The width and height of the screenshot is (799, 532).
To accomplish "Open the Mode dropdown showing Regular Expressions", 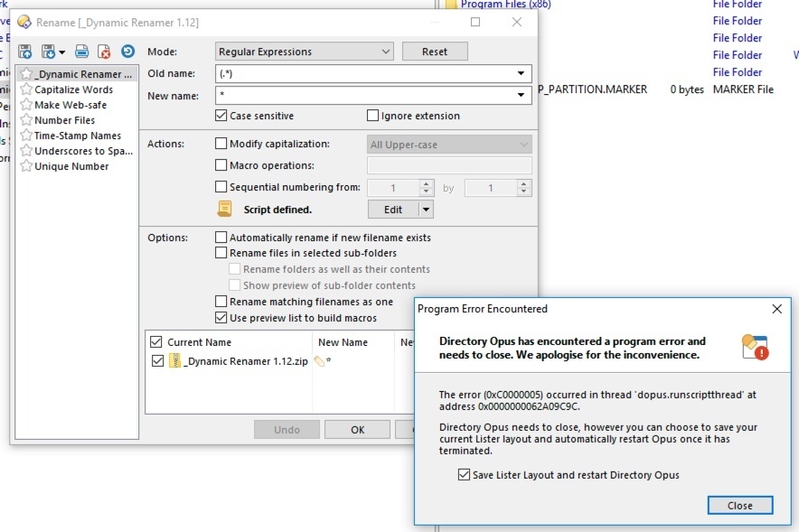I will [305, 51].
